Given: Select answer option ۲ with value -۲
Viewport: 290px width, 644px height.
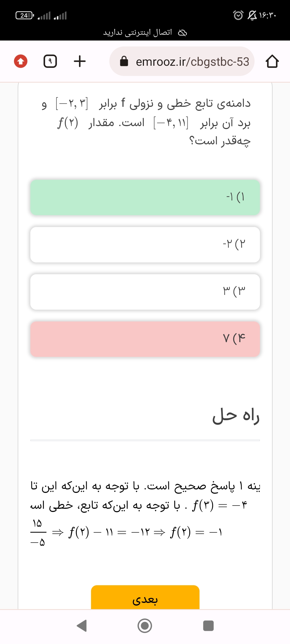Looking at the screenshot, I should pyautogui.click(x=145, y=244).
